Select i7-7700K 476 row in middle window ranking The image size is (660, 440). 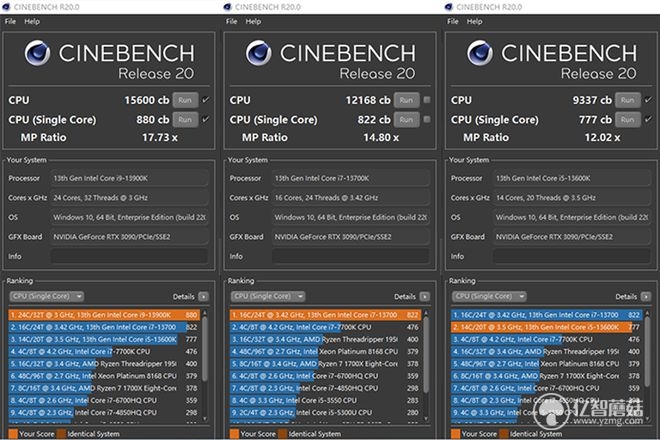(325, 327)
